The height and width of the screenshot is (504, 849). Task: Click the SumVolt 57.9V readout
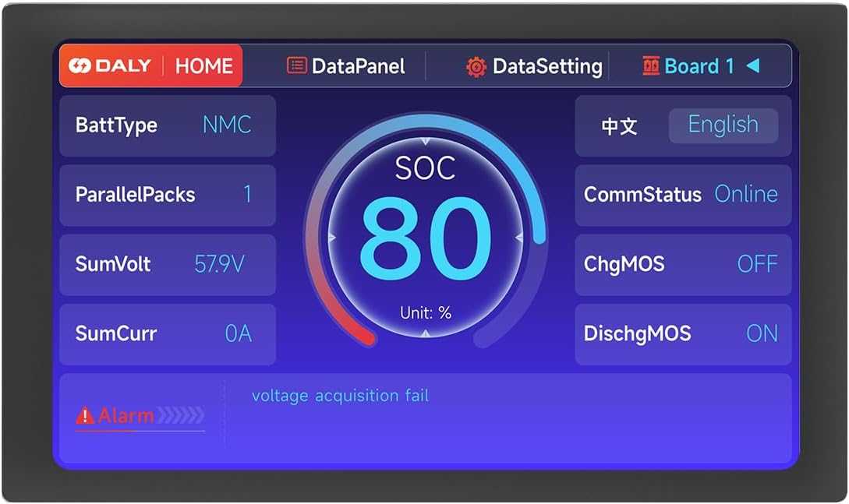(x=219, y=264)
